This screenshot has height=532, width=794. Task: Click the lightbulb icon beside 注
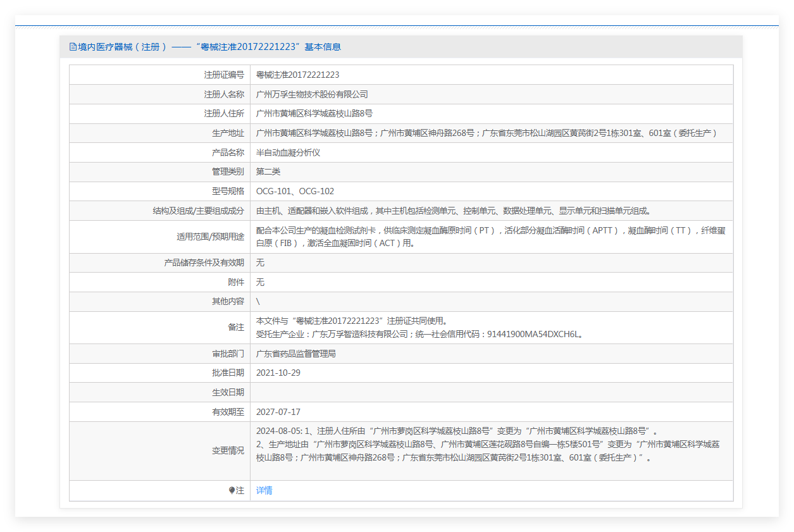pyautogui.click(x=232, y=491)
